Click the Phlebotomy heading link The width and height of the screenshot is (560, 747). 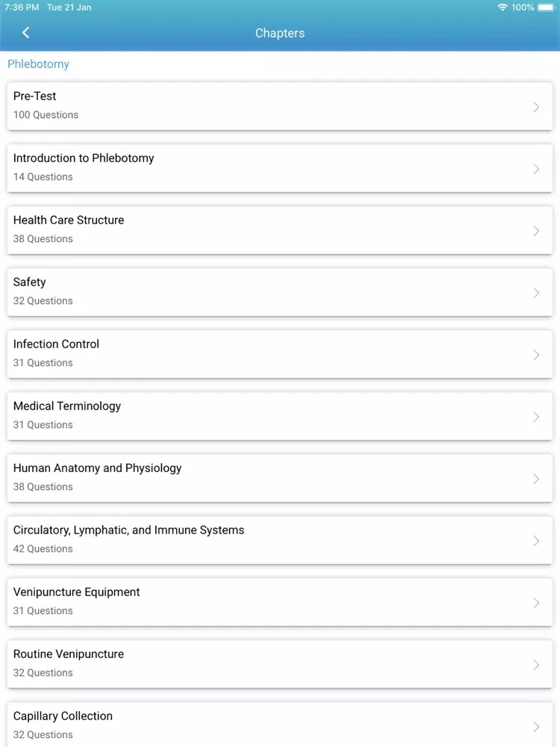[x=38, y=63]
